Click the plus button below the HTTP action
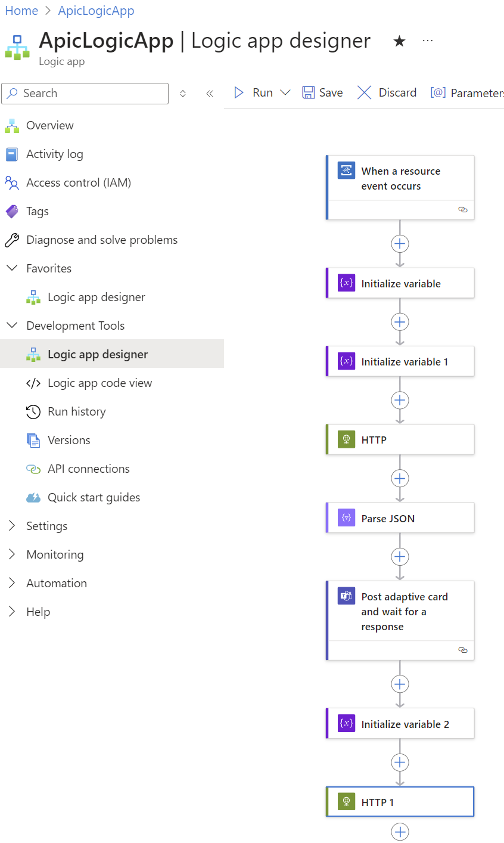 pyautogui.click(x=400, y=478)
